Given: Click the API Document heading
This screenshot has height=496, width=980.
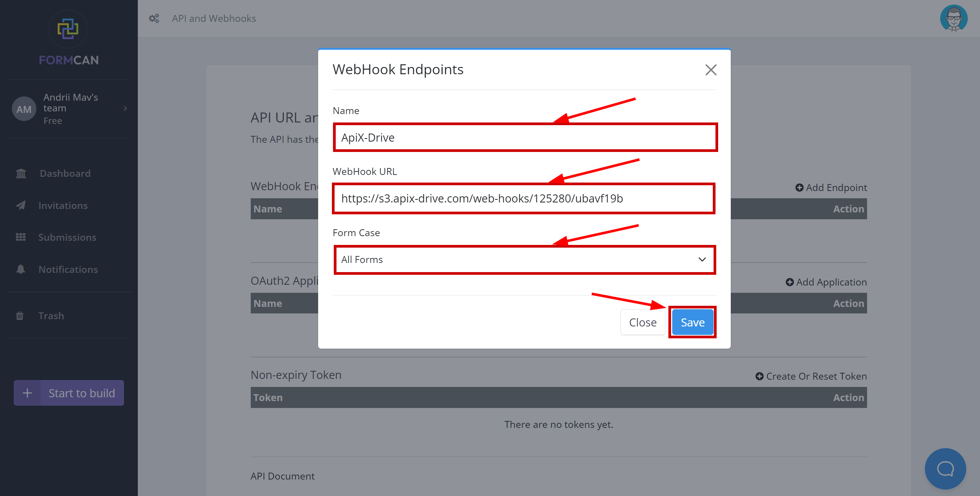Looking at the screenshot, I should click(x=283, y=476).
